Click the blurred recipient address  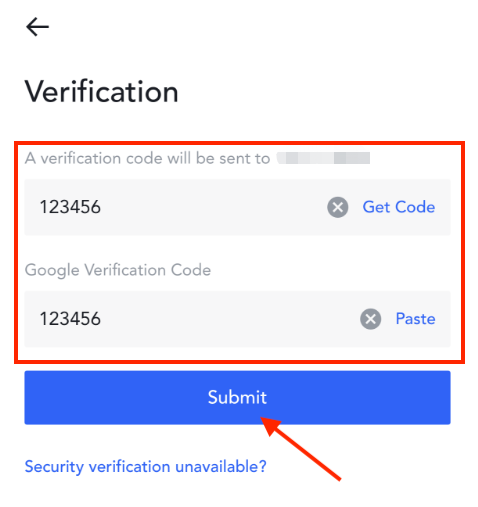(x=324, y=158)
